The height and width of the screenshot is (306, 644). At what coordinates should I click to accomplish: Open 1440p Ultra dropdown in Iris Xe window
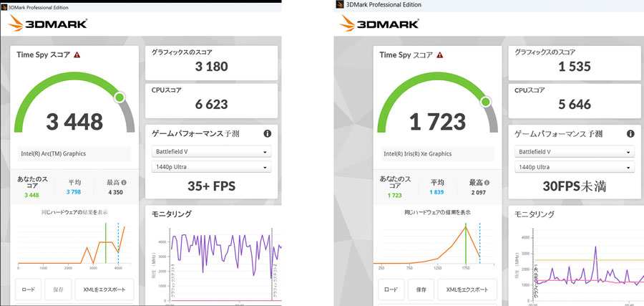point(575,168)
